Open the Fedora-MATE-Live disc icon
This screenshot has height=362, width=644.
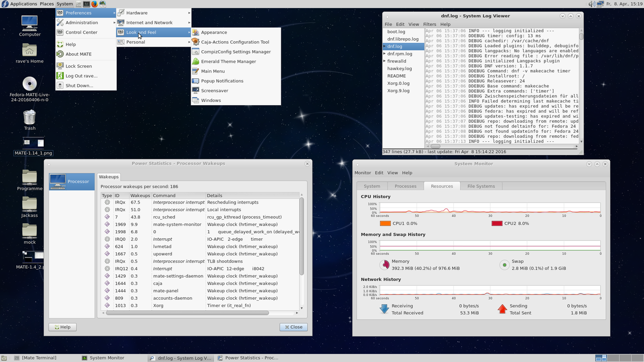pos(30,84)
